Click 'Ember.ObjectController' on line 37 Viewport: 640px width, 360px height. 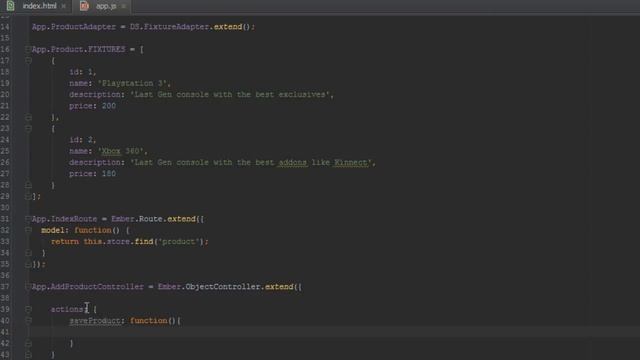pos(209,287)
